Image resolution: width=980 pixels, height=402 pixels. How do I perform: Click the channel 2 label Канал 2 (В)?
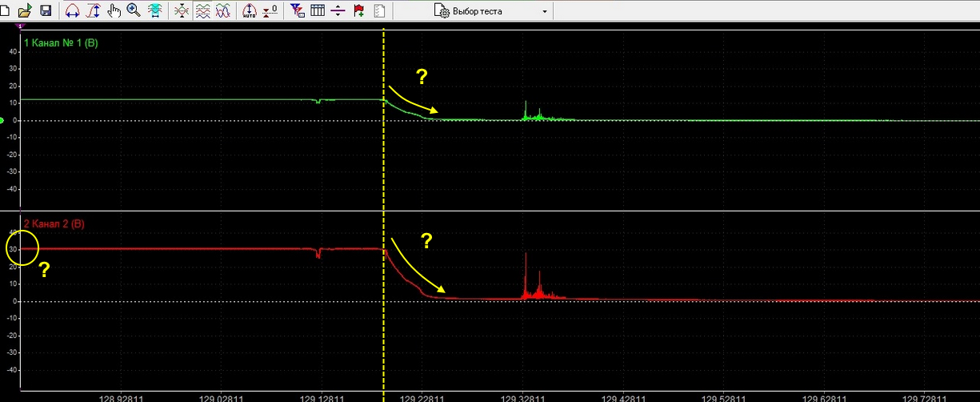54,223
